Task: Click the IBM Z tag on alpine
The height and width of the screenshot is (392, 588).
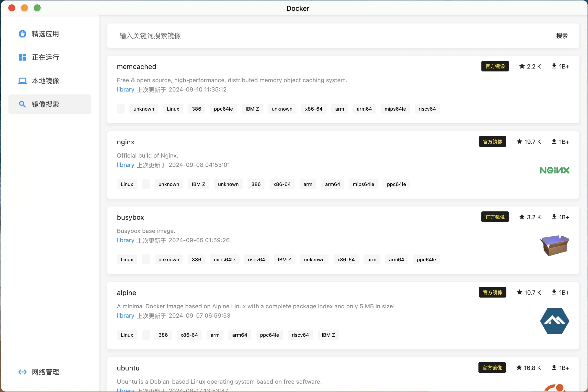Action: (x=328, y=335)
